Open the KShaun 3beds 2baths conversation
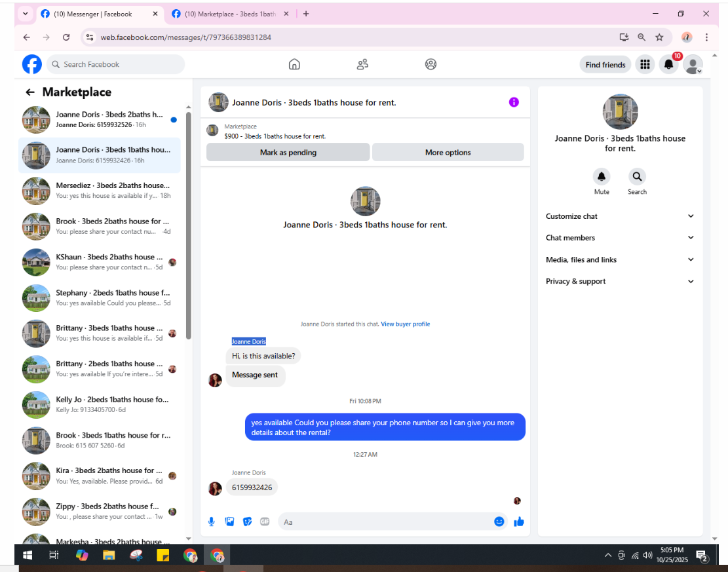The width and height of the screenshot is (728, 572). pyautogui.click(x=100, y=262)
